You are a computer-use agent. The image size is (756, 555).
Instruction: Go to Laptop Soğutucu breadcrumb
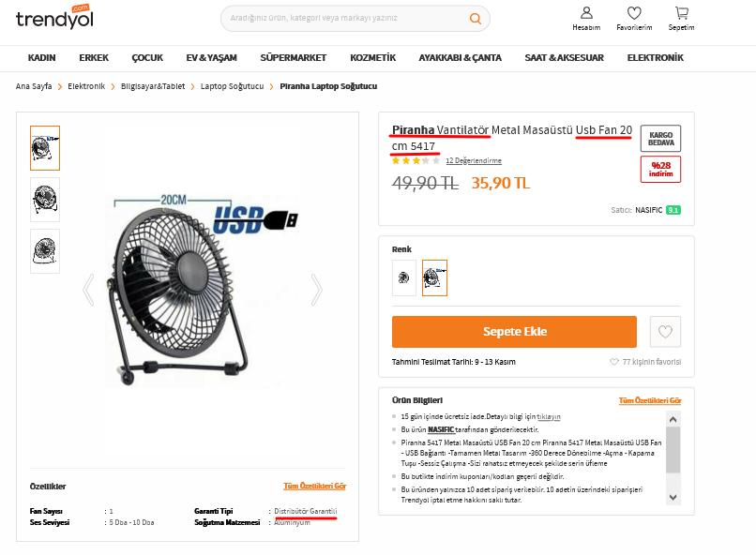coord(232,86)
